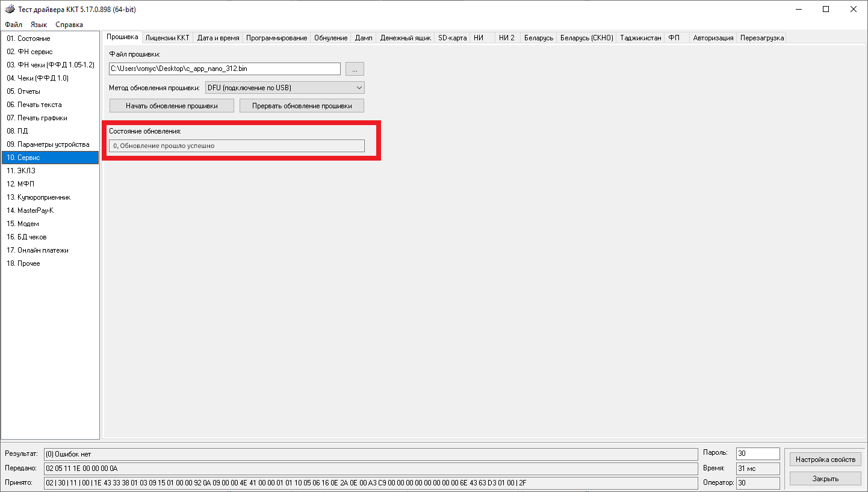
Task: Open the SD-карта tab
Action: tap(452, 38)
